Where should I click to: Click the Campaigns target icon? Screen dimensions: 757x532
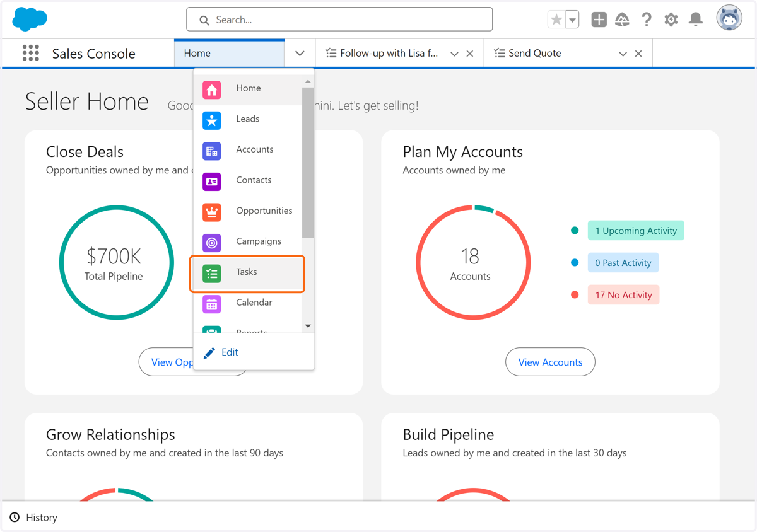pyautogui.click(x=212, y=242)
